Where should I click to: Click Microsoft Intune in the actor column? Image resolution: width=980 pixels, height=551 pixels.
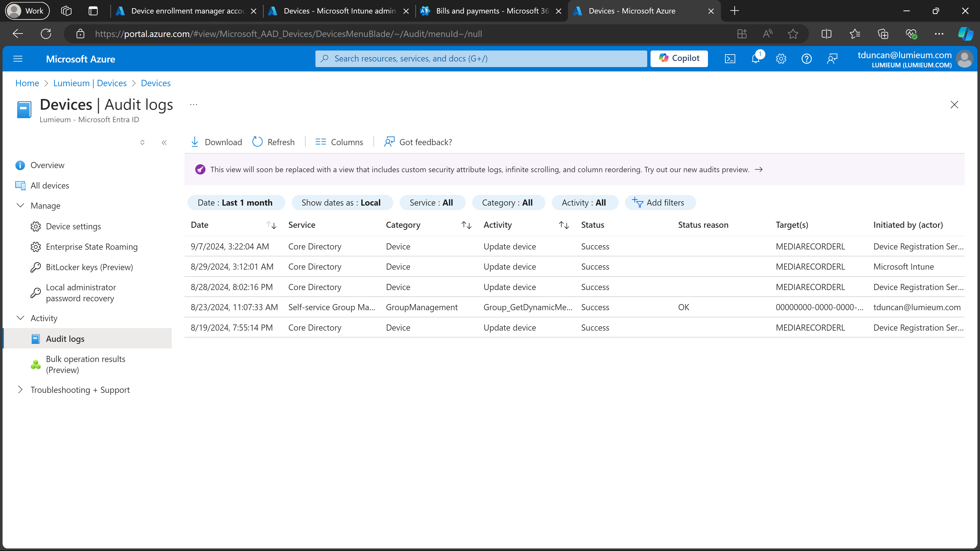pos(903,267)
